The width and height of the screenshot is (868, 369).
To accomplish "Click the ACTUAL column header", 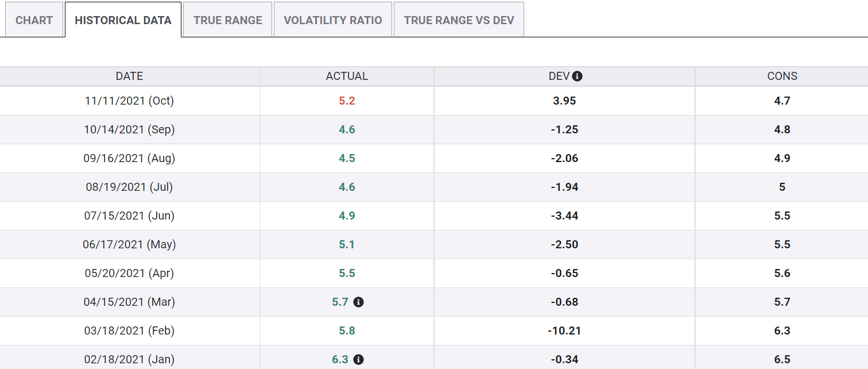I will coord(347,76).
